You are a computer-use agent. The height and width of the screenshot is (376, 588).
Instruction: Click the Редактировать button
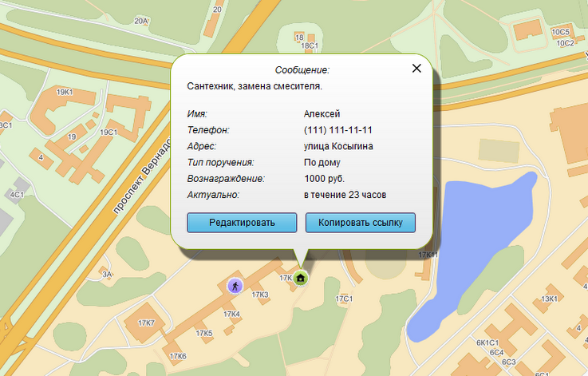tap(242, 223)
